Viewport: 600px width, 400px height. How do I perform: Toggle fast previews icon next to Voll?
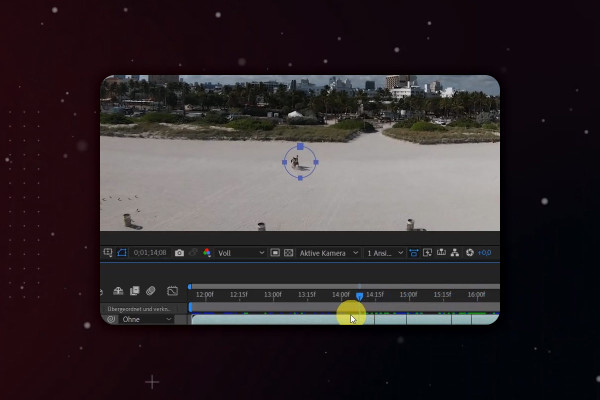tap(275, 253)
